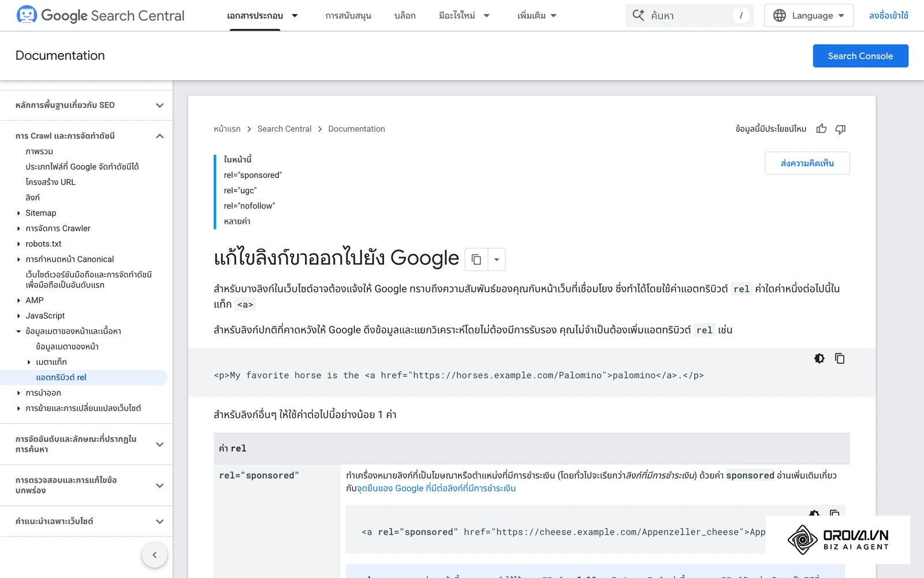Image resolution: width=924 pixels, height=578 pixels.
Task: Click Search Central breadcrumb link
Action: (284, 129)
